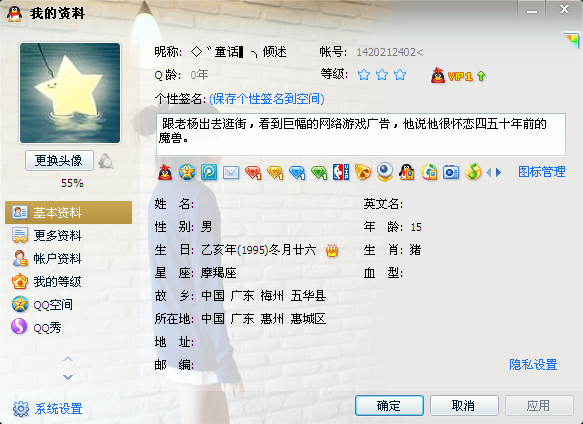Click the NBA badge icon
The width and height of the screenshot is (583, 424).
tap(341, 172)
